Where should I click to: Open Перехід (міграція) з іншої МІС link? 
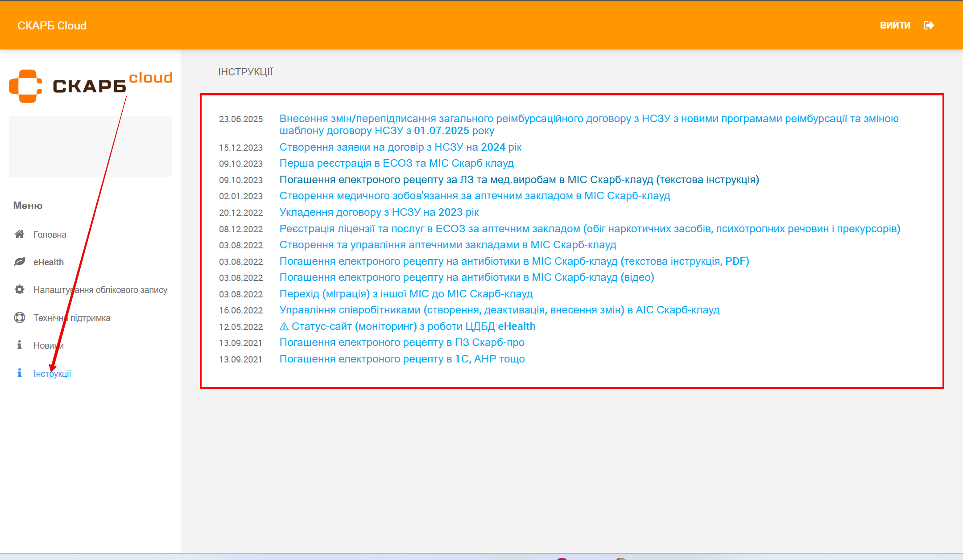[405, 294]
